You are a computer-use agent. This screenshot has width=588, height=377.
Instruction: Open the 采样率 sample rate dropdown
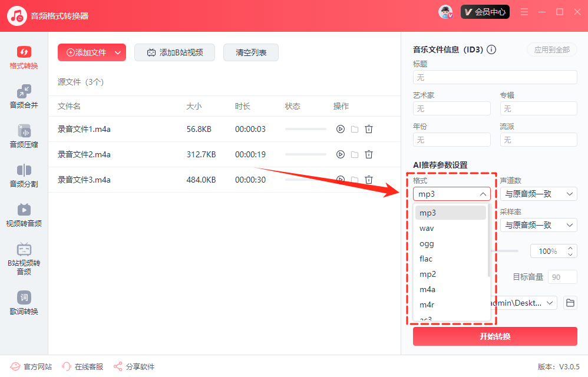pyautogui.click(x=539, y=225)
